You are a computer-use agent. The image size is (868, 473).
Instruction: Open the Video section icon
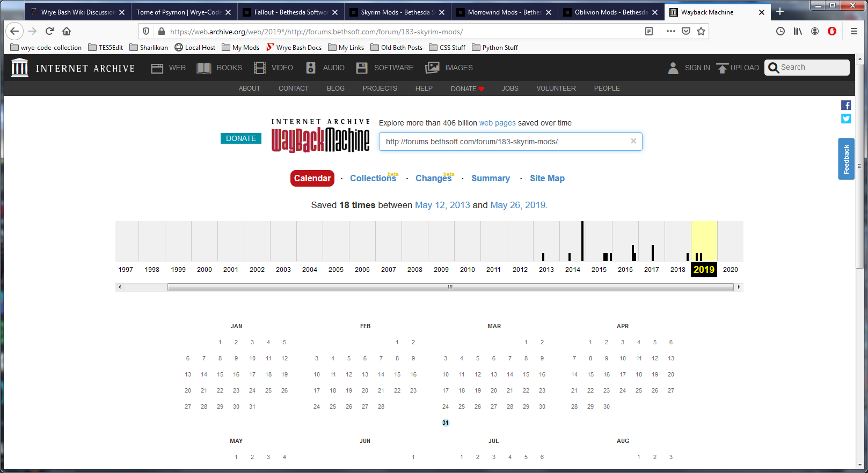point(260,68)
